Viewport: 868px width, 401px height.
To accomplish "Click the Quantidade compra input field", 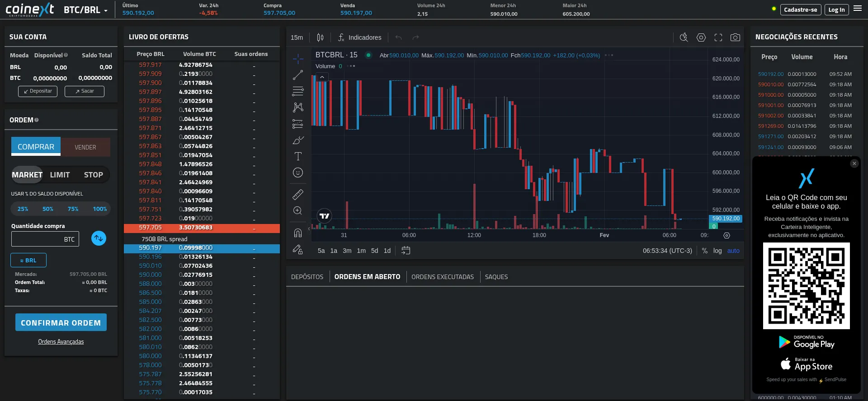I will 45,239.
